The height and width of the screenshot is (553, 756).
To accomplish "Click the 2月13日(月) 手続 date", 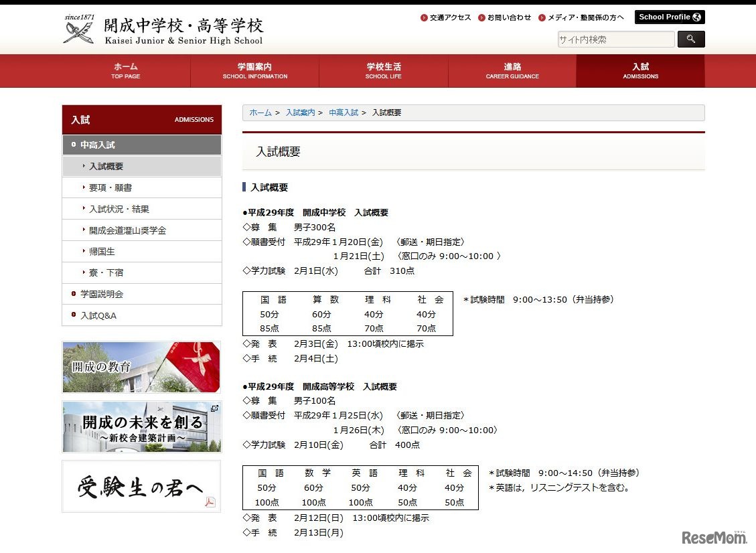I will [319, 533].
